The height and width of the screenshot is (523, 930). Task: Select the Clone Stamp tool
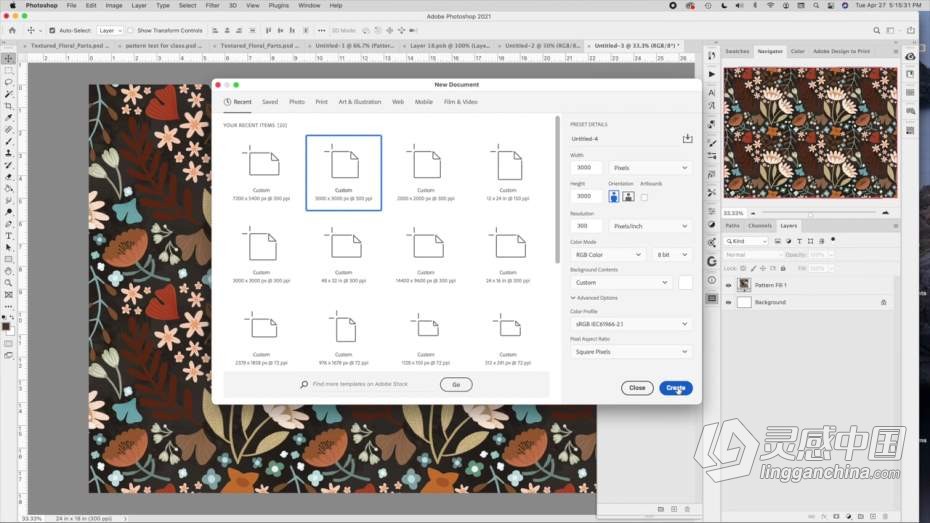pos(8,154)
